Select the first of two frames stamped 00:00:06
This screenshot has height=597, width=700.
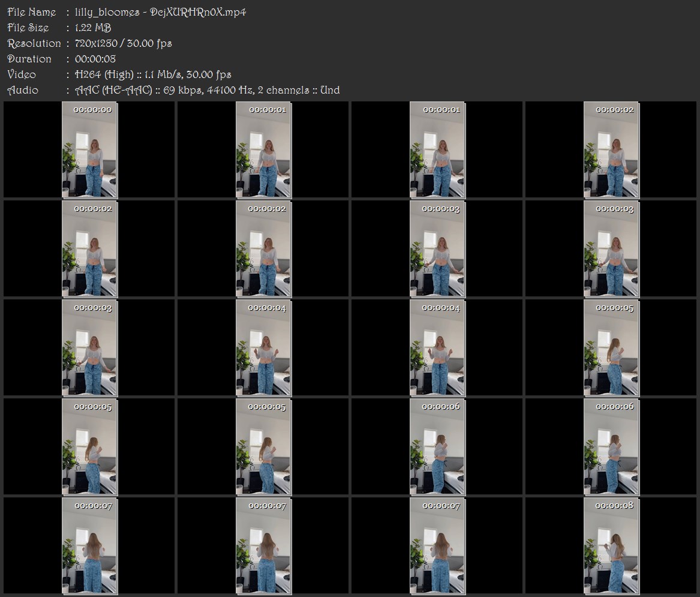[x=437, y=446]
